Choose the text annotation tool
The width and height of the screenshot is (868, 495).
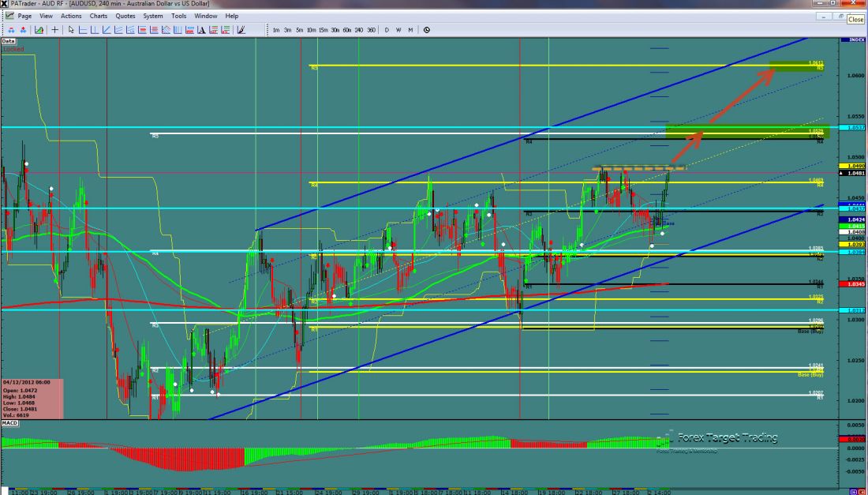[201, 30]
